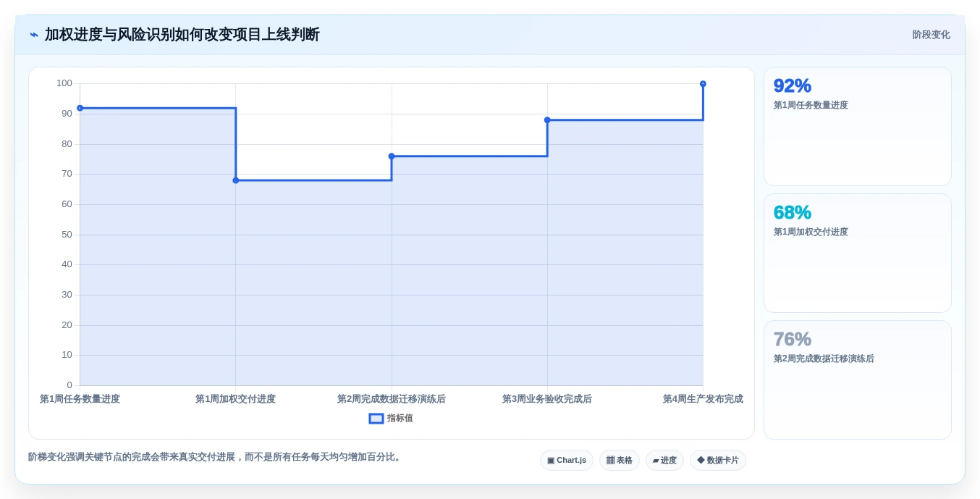Click the 指标值 legend color box
Image resolution: width=980 pixels, height=499 pixels.
(376, 419)
